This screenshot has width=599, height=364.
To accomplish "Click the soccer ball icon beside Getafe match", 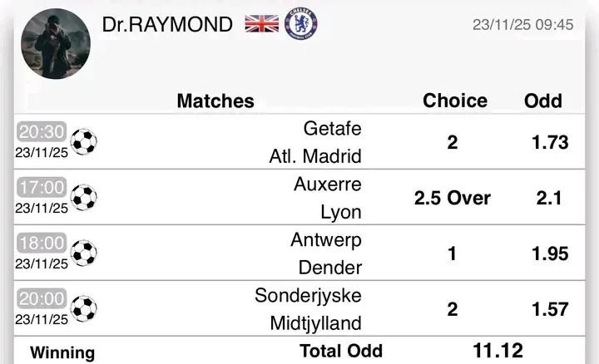I will click(x=83, y=142).
